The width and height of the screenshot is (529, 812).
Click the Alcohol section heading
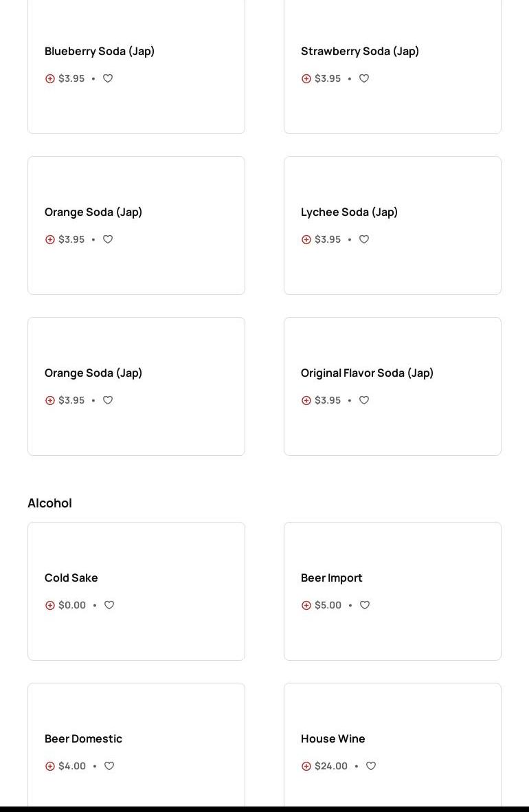pyautogui.click(x=49, y=503)
